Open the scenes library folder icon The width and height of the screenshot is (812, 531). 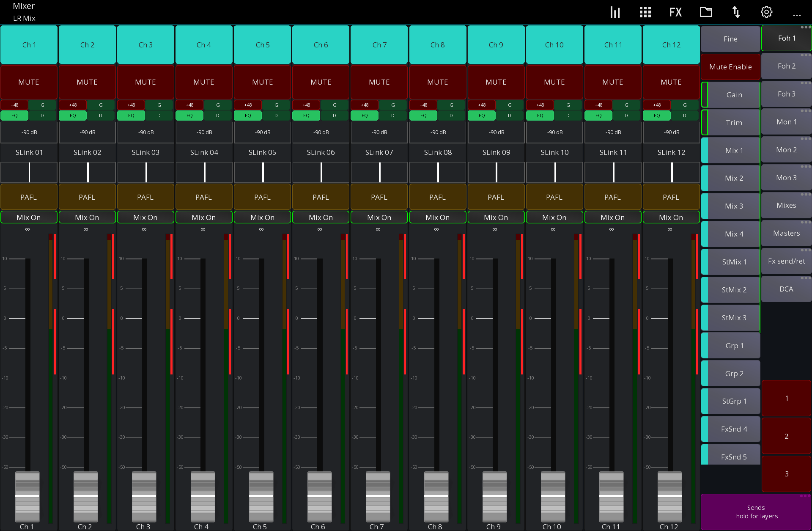tap(706, 12)
